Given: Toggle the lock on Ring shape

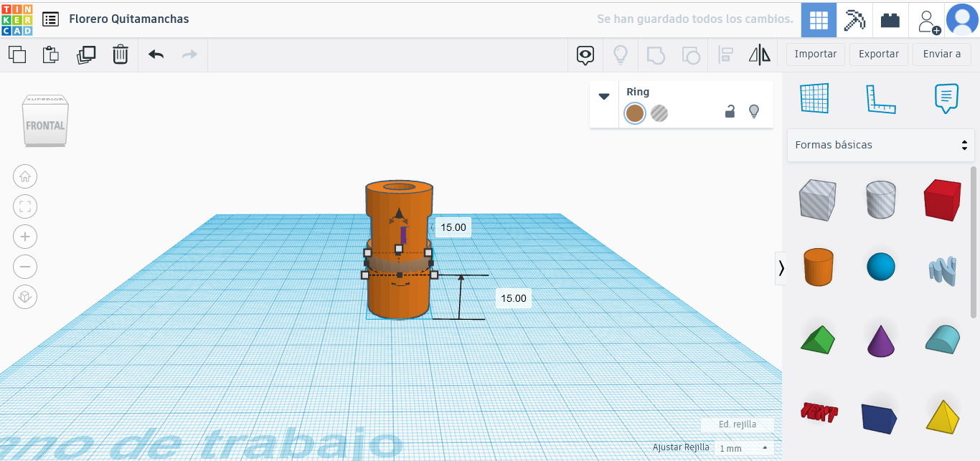Looking at the screenshot, I should (730, 111).
